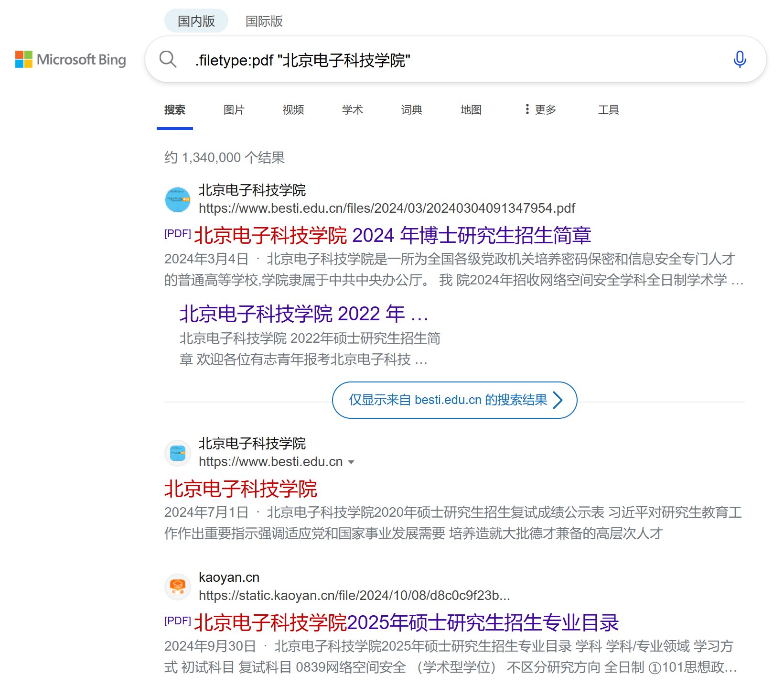Click the 2022年硕士研究生招生简章 snippet text
Viewport: 784px width, 686px height.
coord(310,349)
